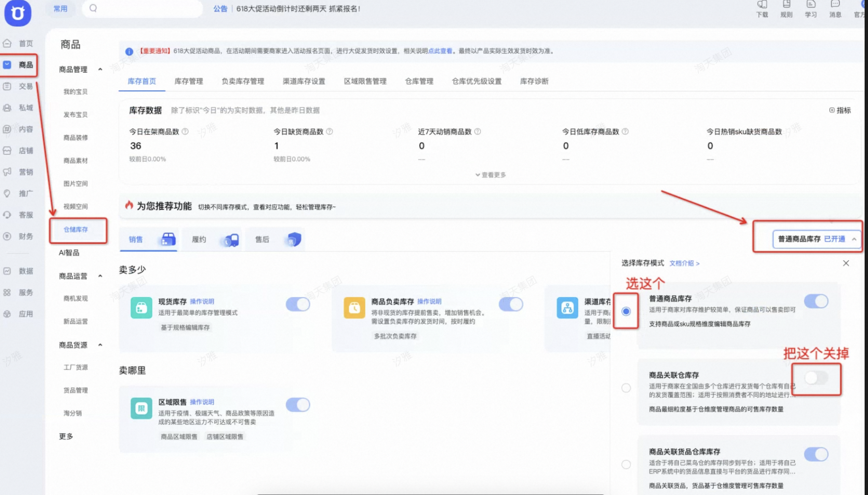Screen dimensions: 868x495
Task: Click the search magnifier icon
Action: [x=93, y=8]
